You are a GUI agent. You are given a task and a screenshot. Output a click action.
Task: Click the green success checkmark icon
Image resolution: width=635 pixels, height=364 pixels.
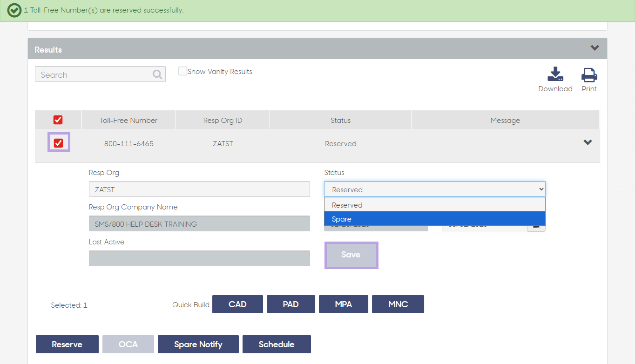click(14, 10)
